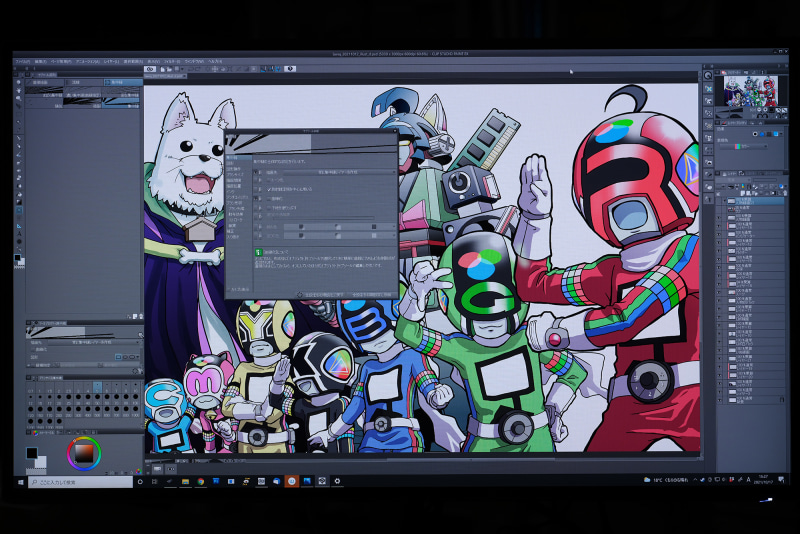Open the dropdown arrow next to Save icon
This screenshot has width=800, height=534.
182,69
